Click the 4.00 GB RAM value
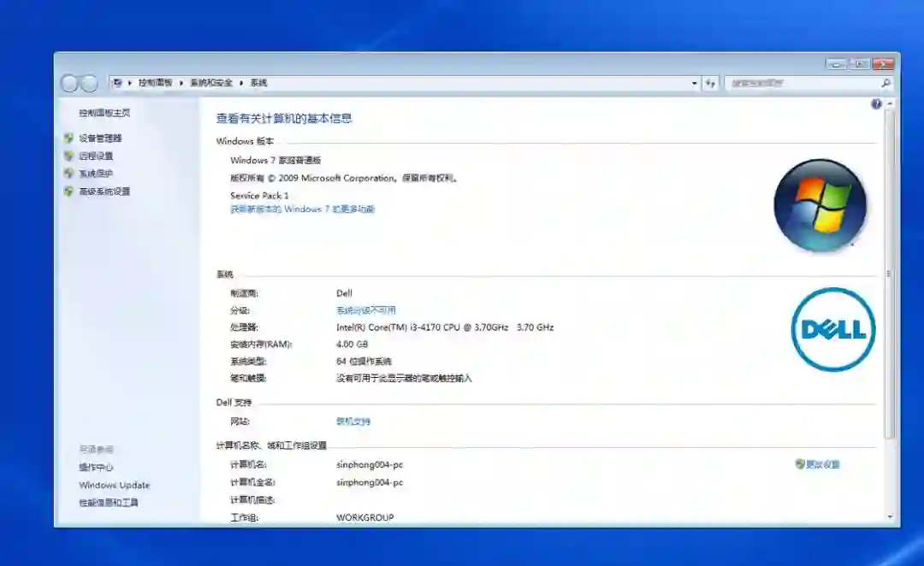 [x=352, y=344]
